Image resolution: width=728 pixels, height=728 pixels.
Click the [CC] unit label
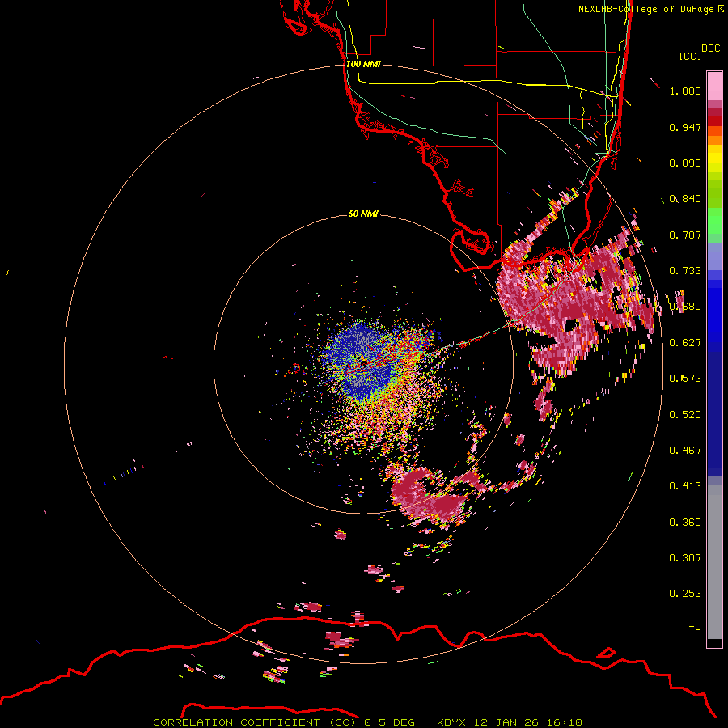(690, 56)
